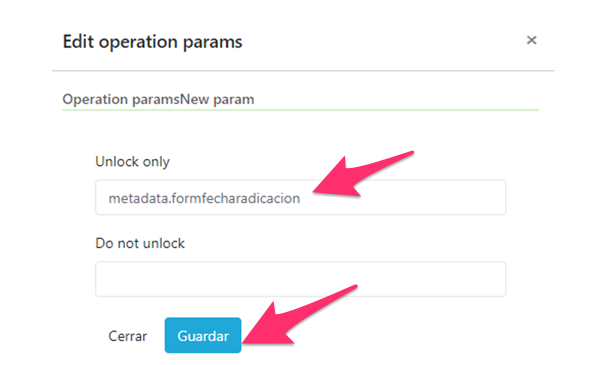Select the Do not unlock label
This screenshot has height=365, width=599.
coord(140,243)
